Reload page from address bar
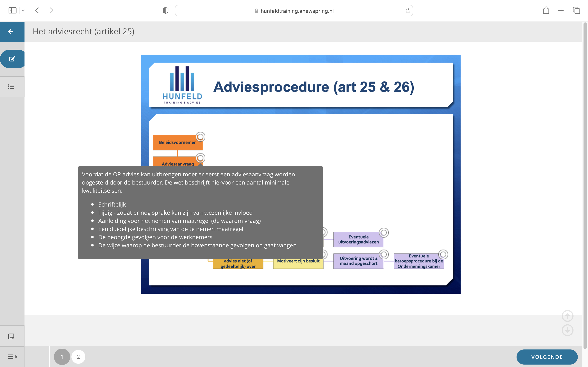 click(x=408, y=11)
